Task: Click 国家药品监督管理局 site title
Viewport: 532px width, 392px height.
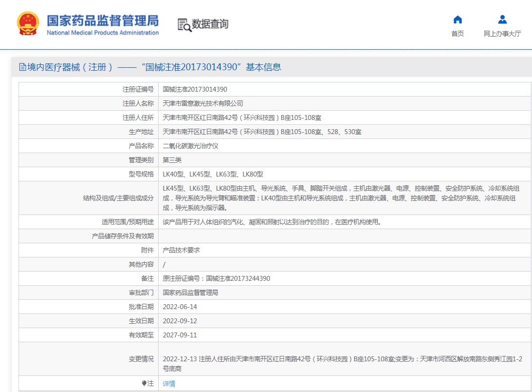Action: (102, 20)
